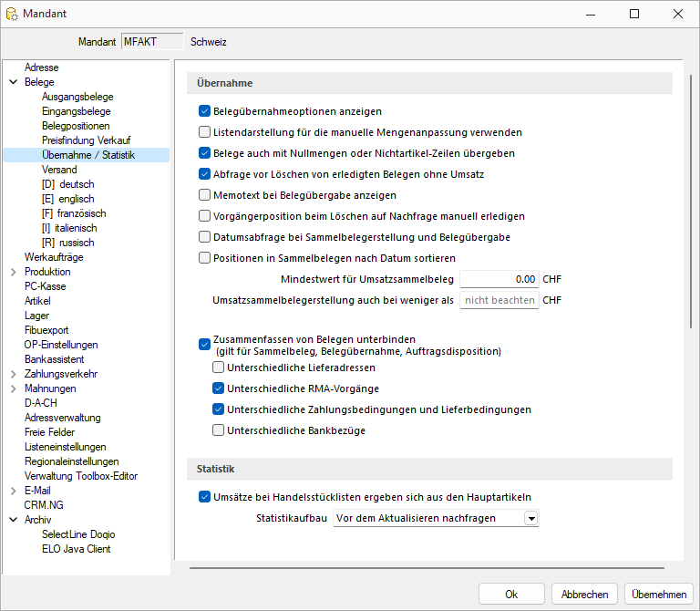Expand the Produktion tree node
This screenshot has width=700, height=611.
[x=14, y=272]
